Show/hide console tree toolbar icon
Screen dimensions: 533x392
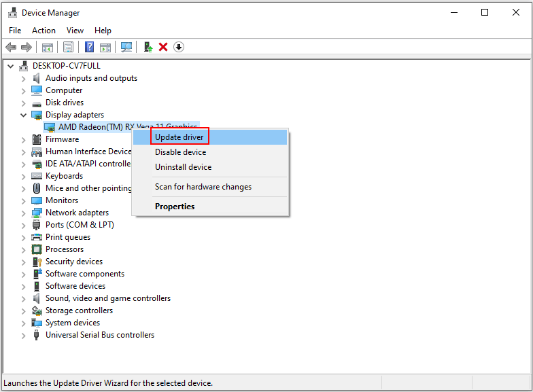tap(48, 48)
